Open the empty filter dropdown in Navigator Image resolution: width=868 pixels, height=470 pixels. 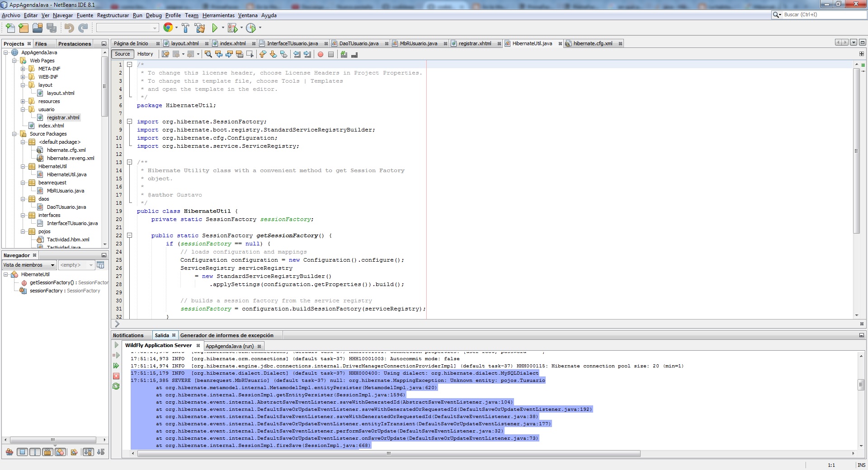tap(76, 265)
